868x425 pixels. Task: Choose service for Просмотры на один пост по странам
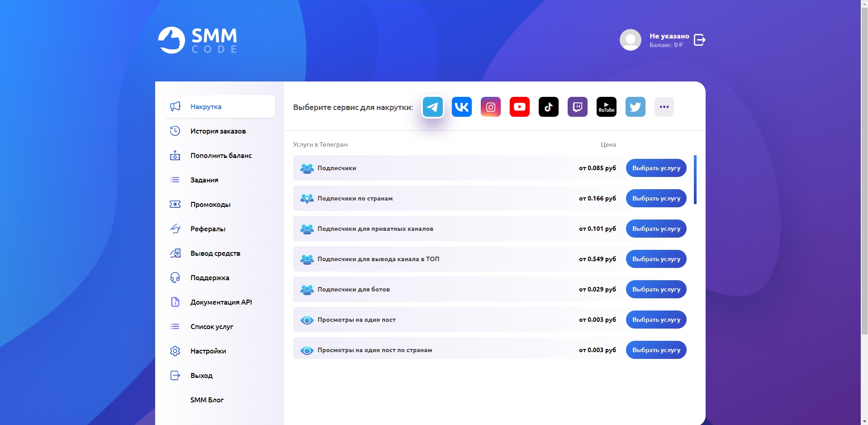tap(656, 350)
